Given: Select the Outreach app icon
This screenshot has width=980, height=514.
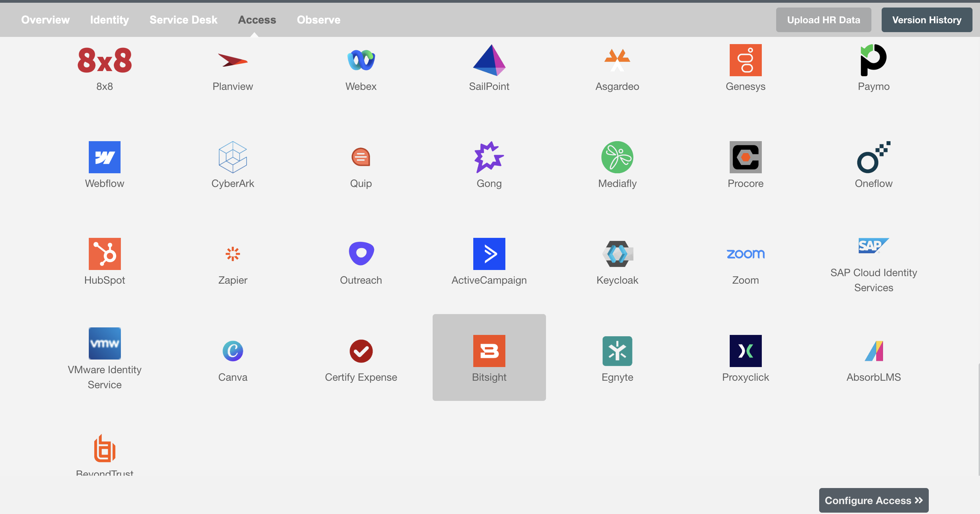Looking at the screenshot, I should 361,254.
